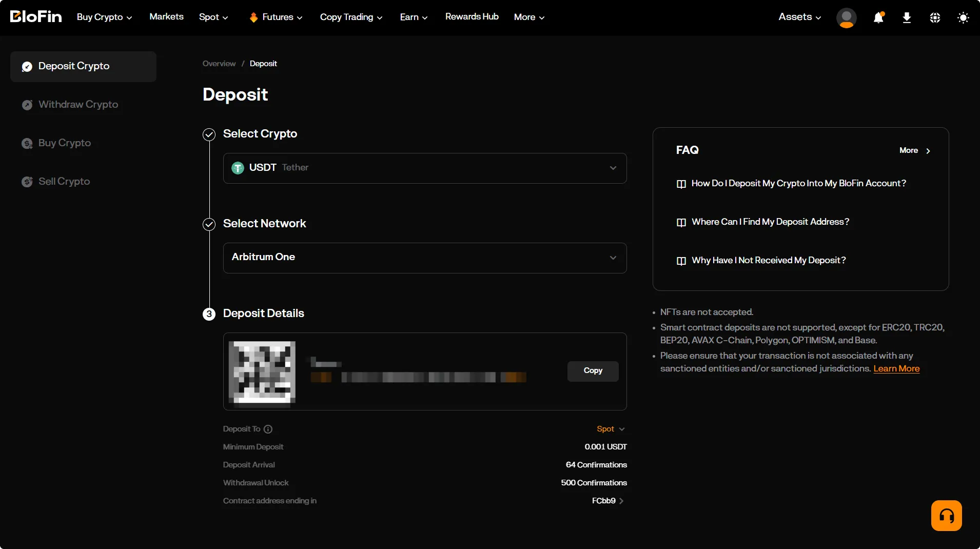Viewport: 980px width, 549px height.
Task: Open the Rewards Hub
Action: pyautogui.click(x=472, y=16)
